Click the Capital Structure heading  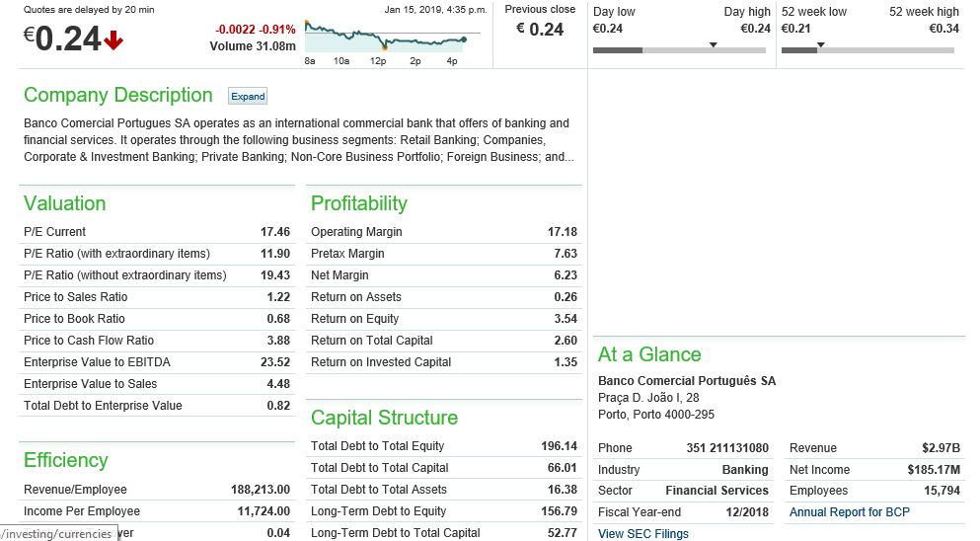point(384,419)
